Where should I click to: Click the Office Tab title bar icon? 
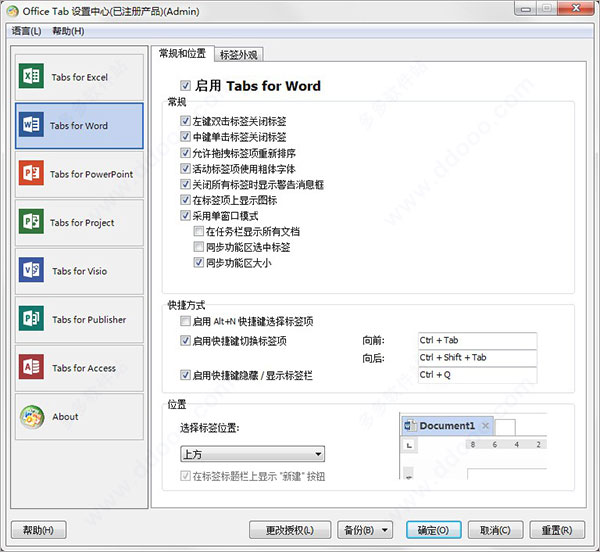(x=13, y=11)
